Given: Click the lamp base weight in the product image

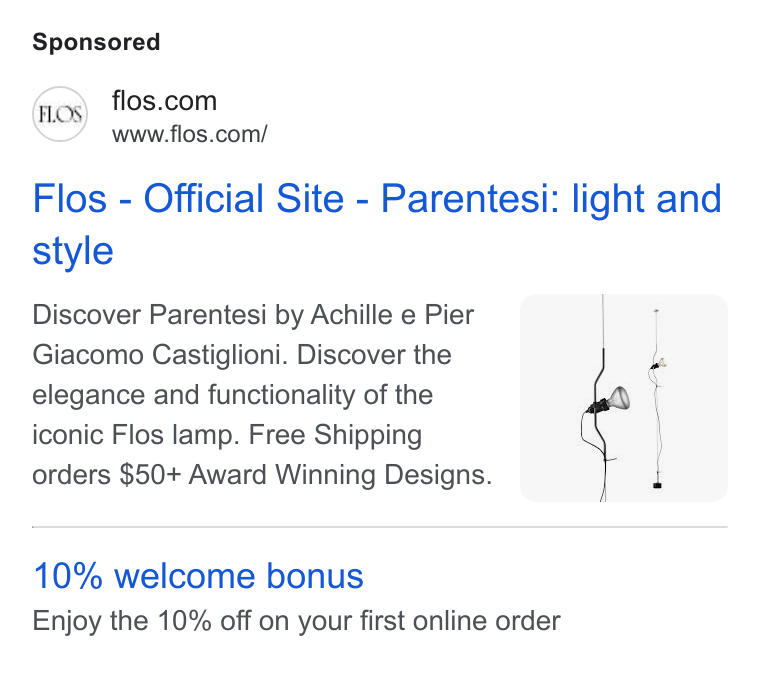Looking at the screenshot, I should (x=657, y=485).
